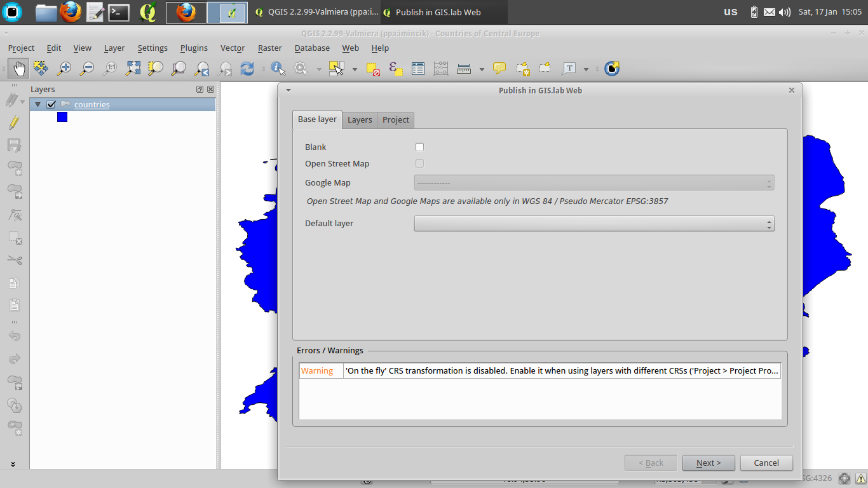868x488 pixels.
Task: Open the Annotation tool dropdown arrow
Action: coord(586,69)
